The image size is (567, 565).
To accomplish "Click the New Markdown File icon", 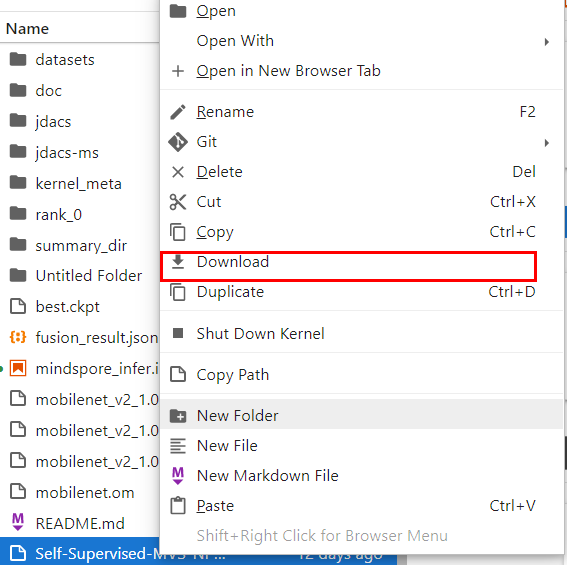I will point(178,476).
